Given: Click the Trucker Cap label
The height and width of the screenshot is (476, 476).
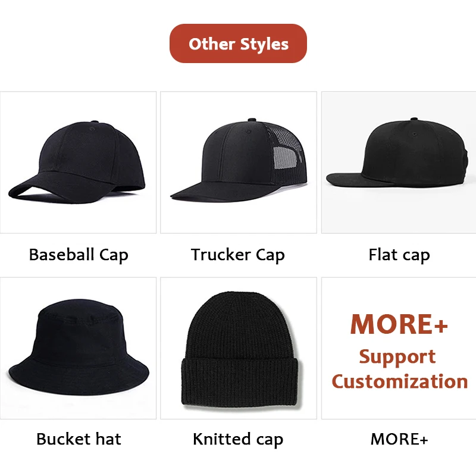Looking at the screenshot, I should (237, 255).
